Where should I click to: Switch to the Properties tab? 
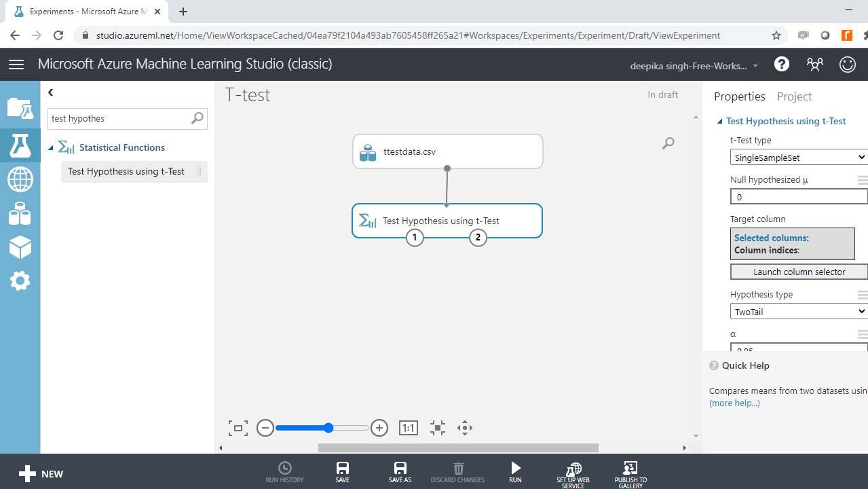click(739, 96)
